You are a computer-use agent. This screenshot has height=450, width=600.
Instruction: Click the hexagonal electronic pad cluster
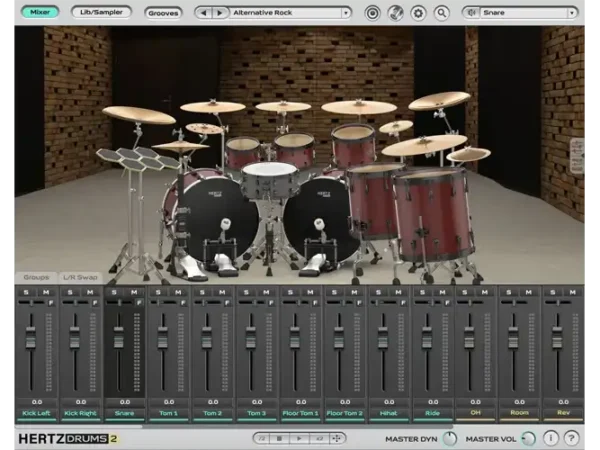(139, 158)
